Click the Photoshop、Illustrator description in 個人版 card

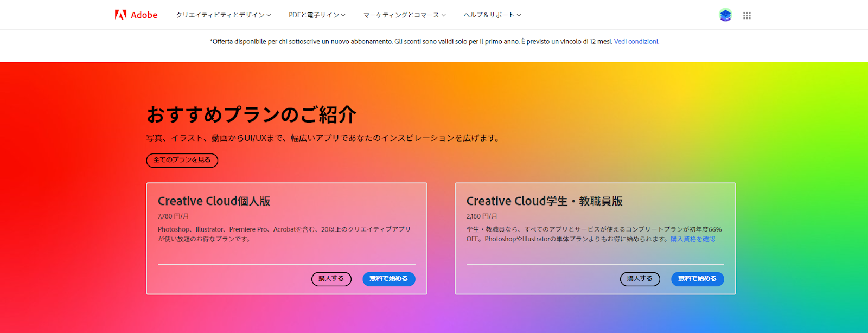pos(284,234)
